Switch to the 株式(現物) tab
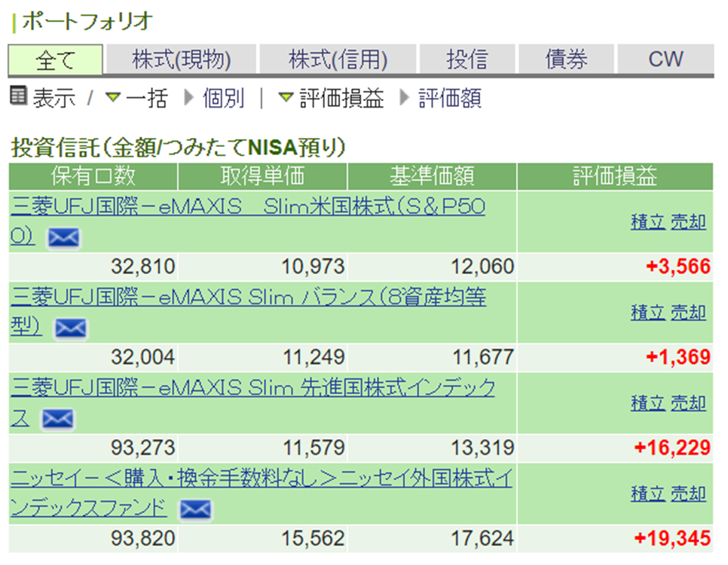 182,60
